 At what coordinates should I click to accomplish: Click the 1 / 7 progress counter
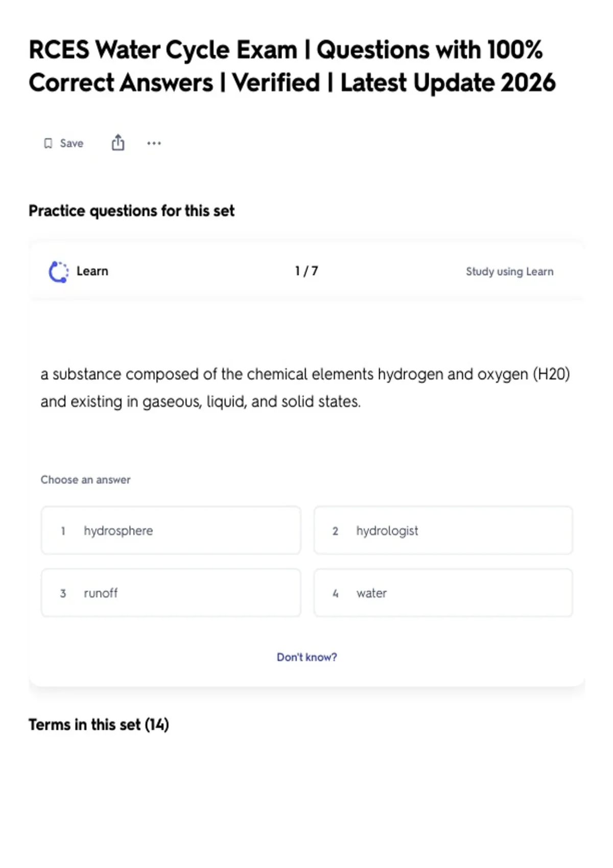tap(306, 271)
